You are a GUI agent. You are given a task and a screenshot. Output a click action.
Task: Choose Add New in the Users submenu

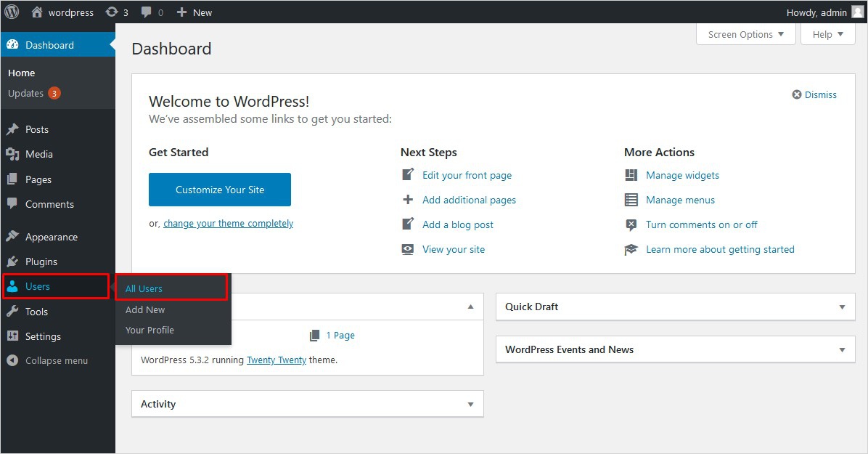point(145,309)
